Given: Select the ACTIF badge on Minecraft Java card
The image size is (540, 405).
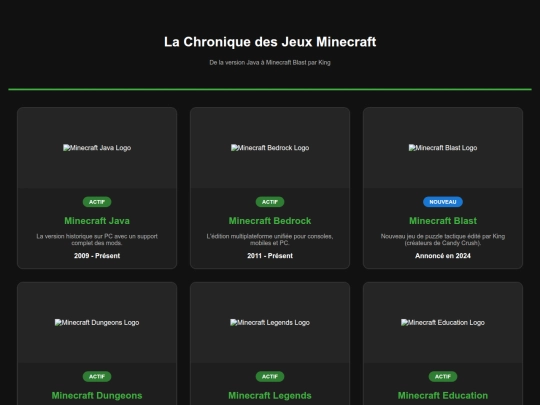Looking at the screenshot, I should tap(97, 202).
